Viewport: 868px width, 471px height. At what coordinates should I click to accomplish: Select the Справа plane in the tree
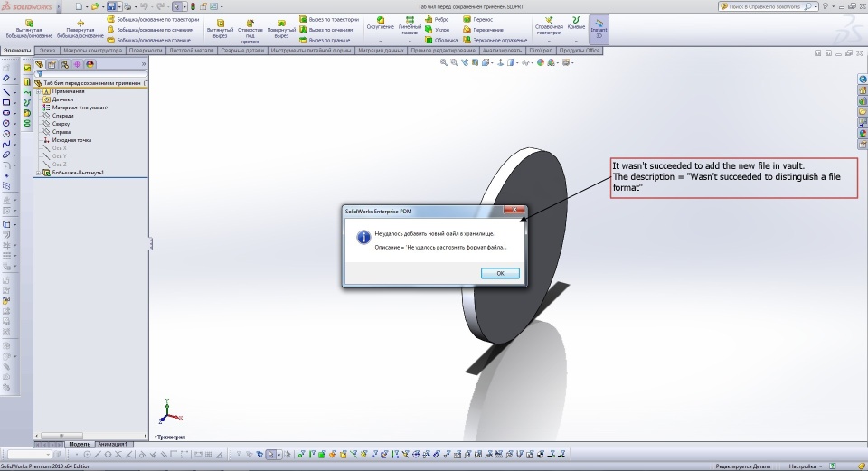point(57,132)
